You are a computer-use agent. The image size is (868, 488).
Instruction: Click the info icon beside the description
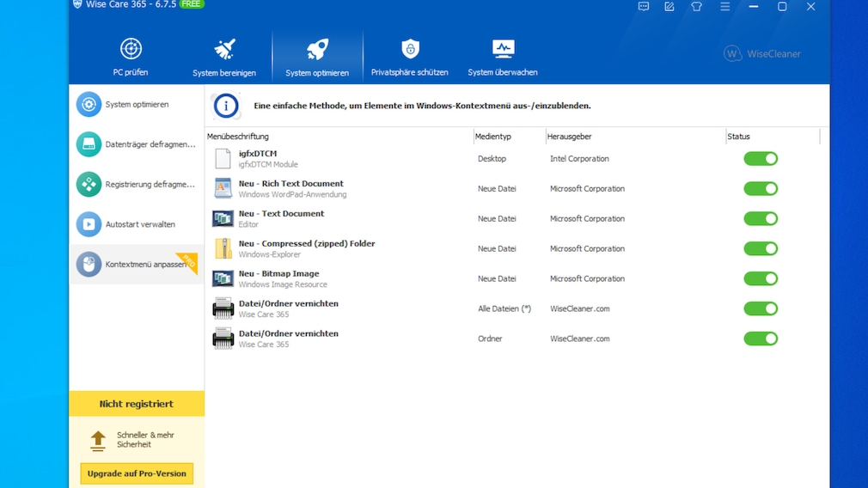(226, 106)
